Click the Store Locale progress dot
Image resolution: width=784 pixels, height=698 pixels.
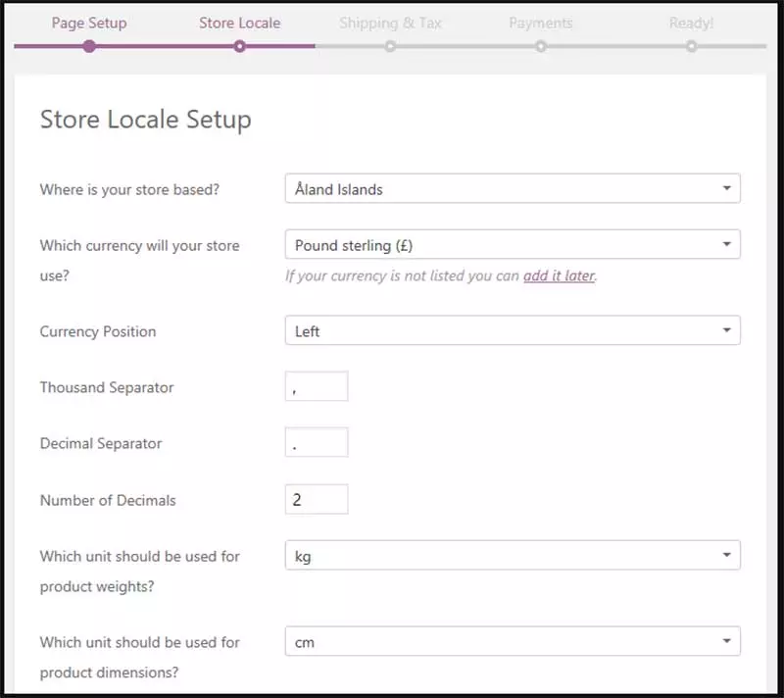(239, 46)
